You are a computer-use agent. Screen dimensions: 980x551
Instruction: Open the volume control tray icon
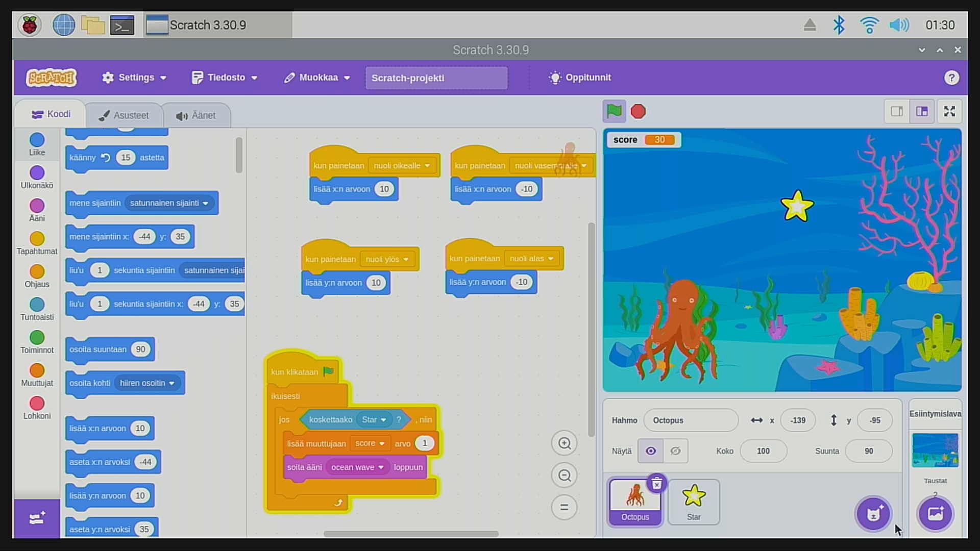click(899, 25)
